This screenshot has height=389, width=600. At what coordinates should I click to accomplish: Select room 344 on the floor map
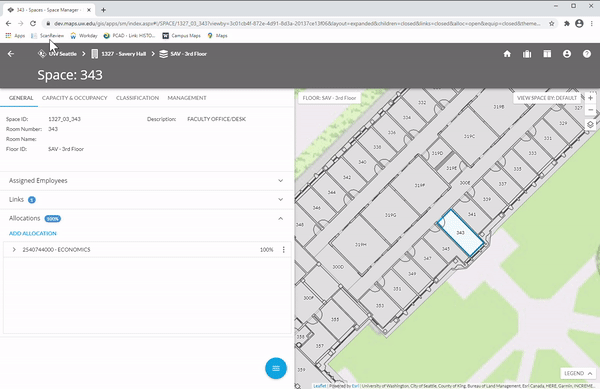(x=332, y=192)
